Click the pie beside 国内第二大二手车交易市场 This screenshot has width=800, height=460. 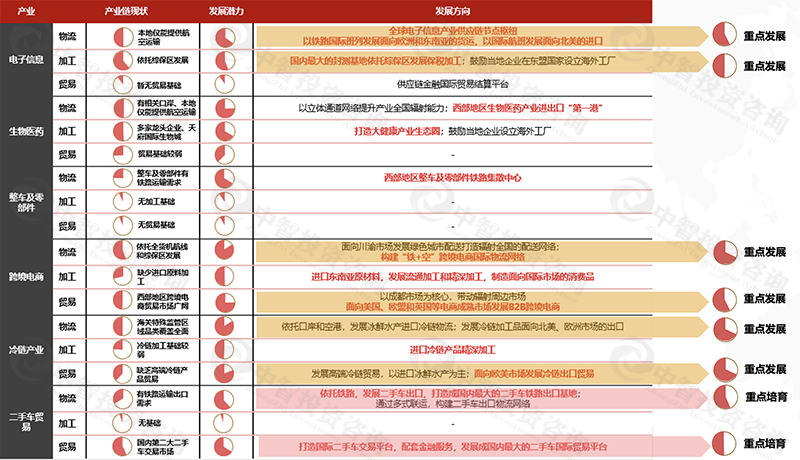(122, 446)
